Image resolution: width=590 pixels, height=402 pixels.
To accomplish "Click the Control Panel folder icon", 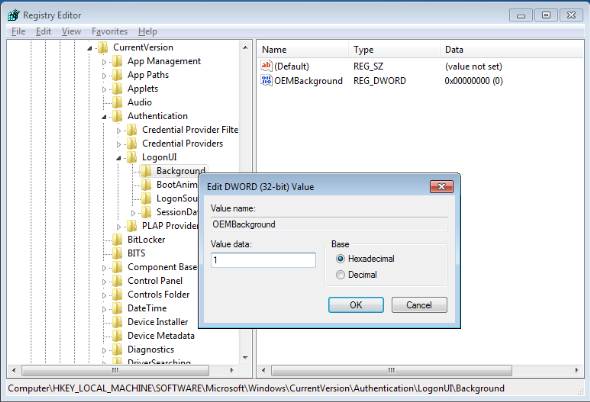I will click(117, 281).
